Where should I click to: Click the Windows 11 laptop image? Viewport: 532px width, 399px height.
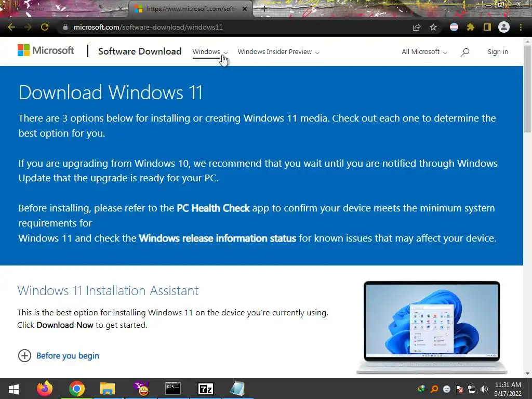coord(432,327)
